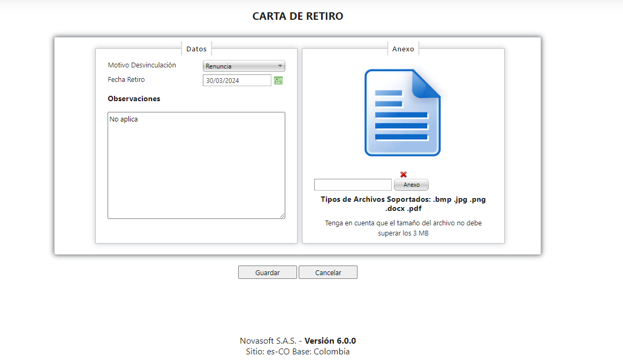Click the dropdown arrow next to Renuncia
This screenshot has height=364, width=623.
[280, 66]
